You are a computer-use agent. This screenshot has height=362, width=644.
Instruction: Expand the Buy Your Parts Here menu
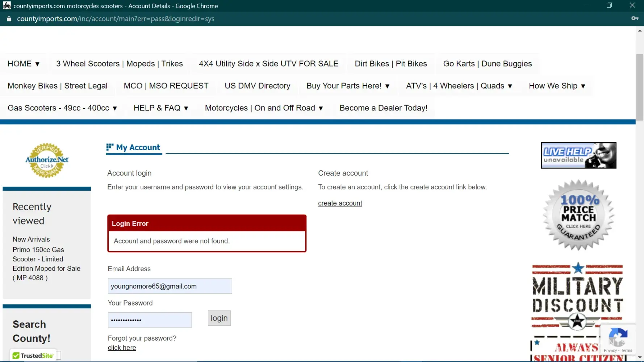pyautogui.click(x=348, y=86)
